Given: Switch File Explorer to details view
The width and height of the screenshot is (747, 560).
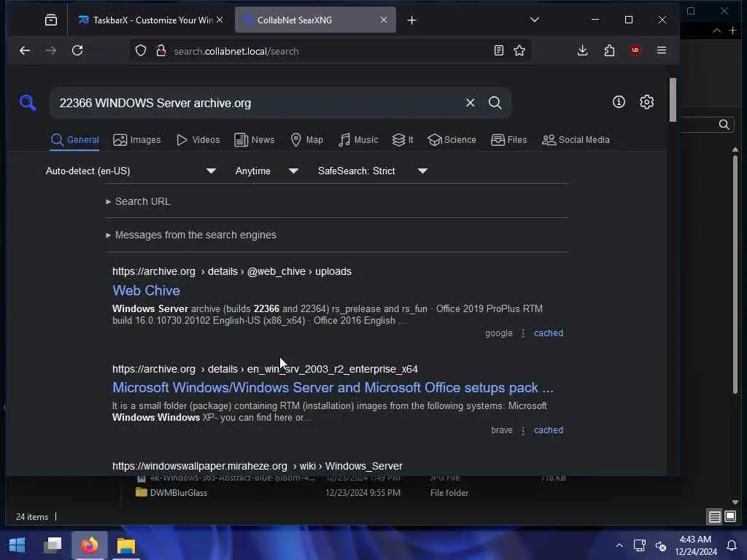Looking at the screenshot, I should click(x=715, y=517).
